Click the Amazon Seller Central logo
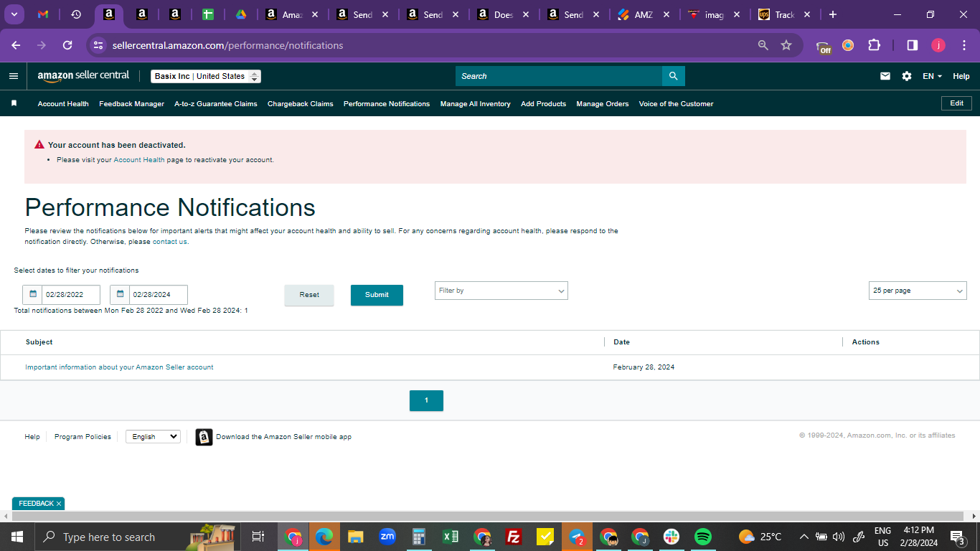The image size is (980, 551). [x=83, y=76]
